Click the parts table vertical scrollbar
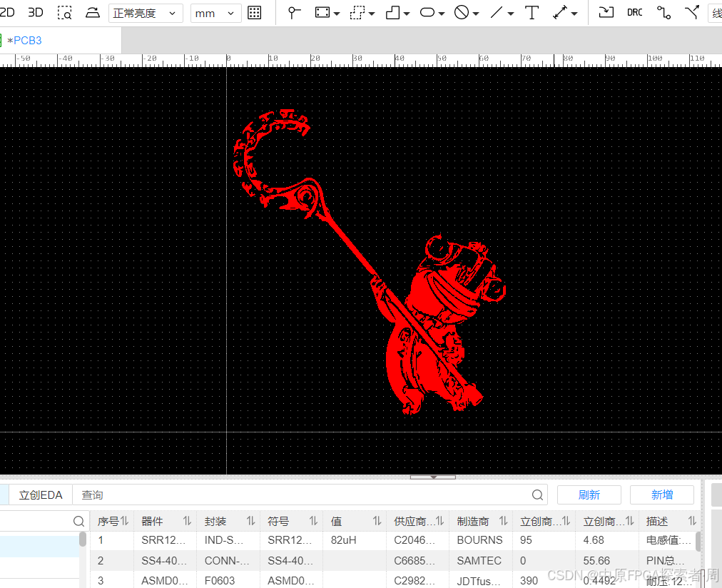 698,542
